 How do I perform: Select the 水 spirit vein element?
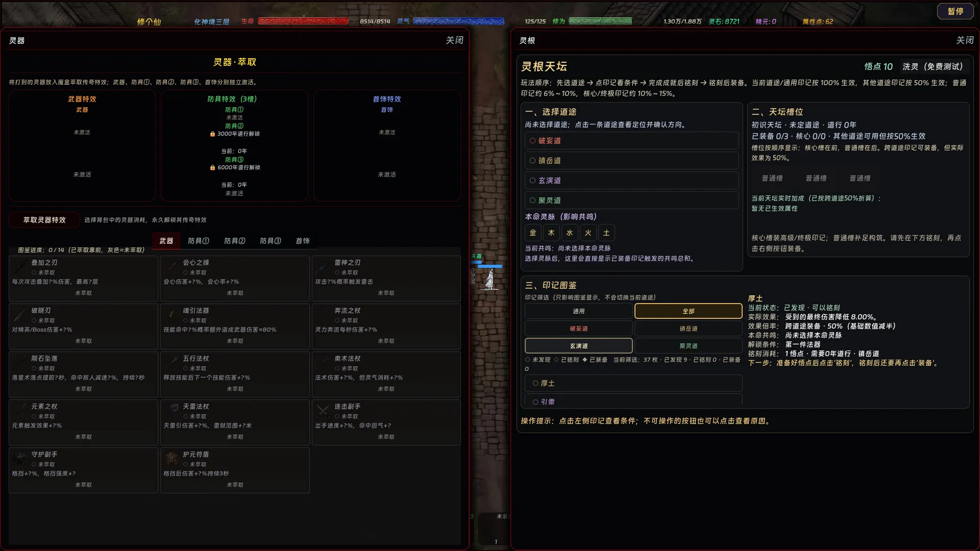coord(570,233)
